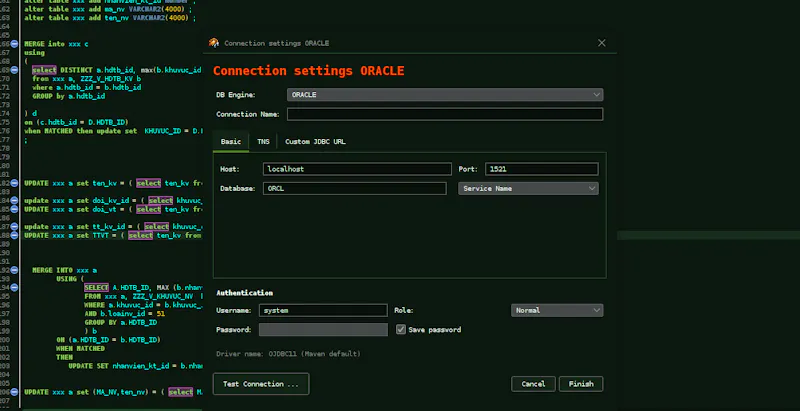Click the Finish button

coord(581,384)
